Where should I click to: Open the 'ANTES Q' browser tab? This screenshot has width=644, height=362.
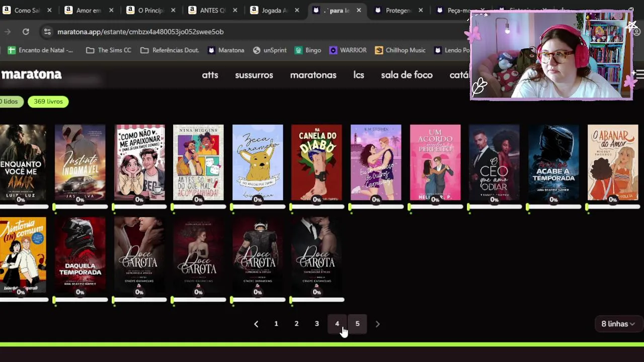point(212,10)
